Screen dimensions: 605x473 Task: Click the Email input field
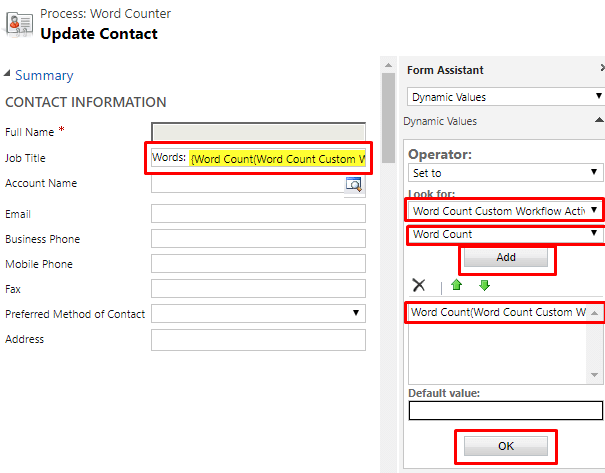coord(258,213)
